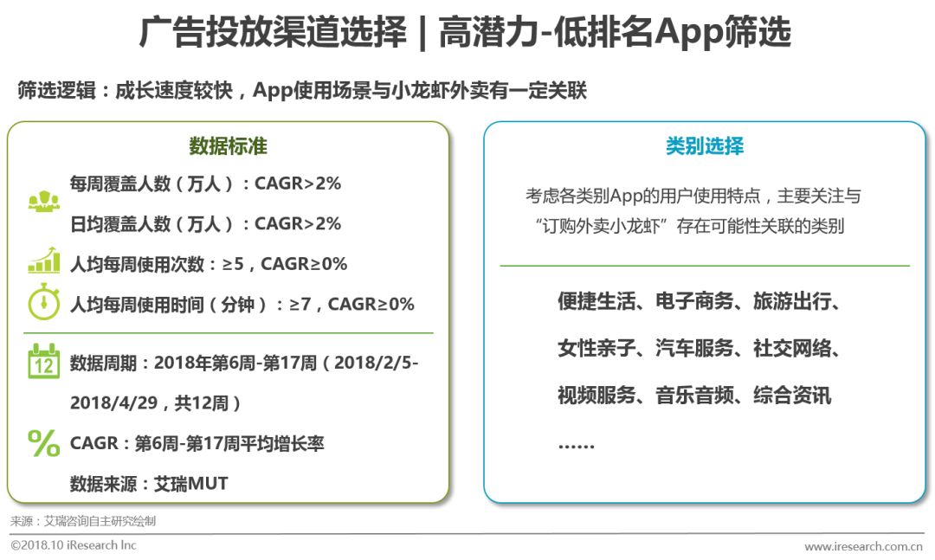Click the ellipsis below the categories
This screenshot has height=560, width=935.
pos(576,446)
